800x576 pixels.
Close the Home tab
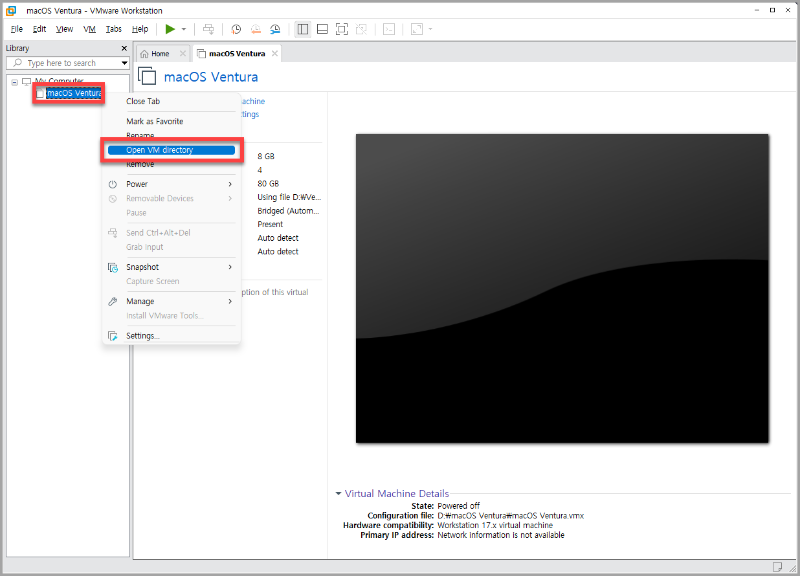click(x=183, y=54)
